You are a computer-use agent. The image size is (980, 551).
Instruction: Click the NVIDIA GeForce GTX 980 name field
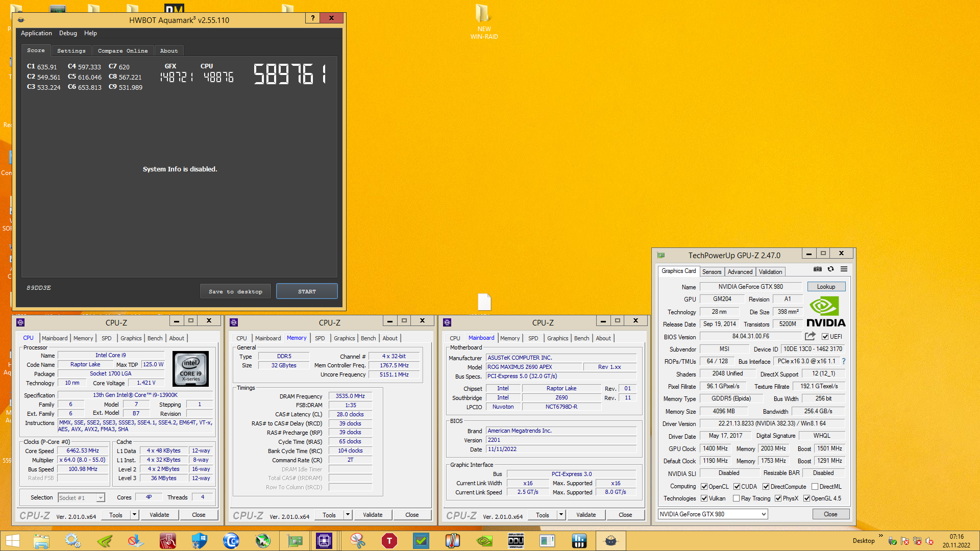point(750,287)
